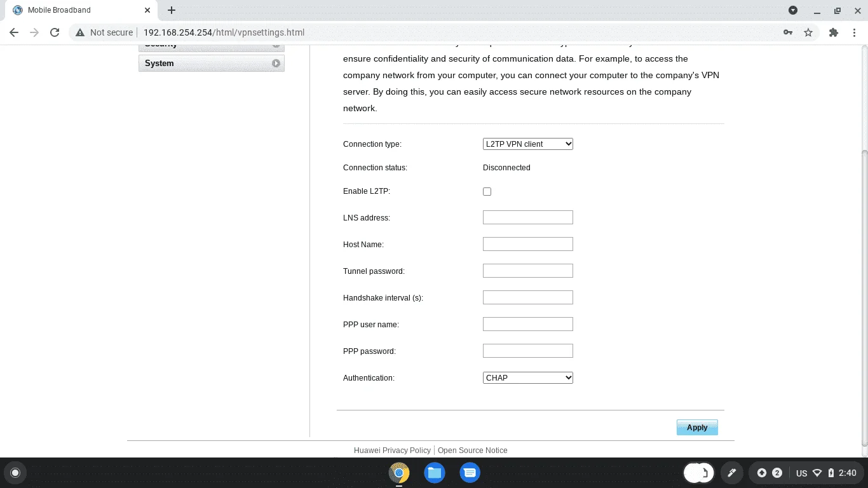868x488 pixels.
Task: Click the US keyboard layout indicator
Action: click(801, 473)
